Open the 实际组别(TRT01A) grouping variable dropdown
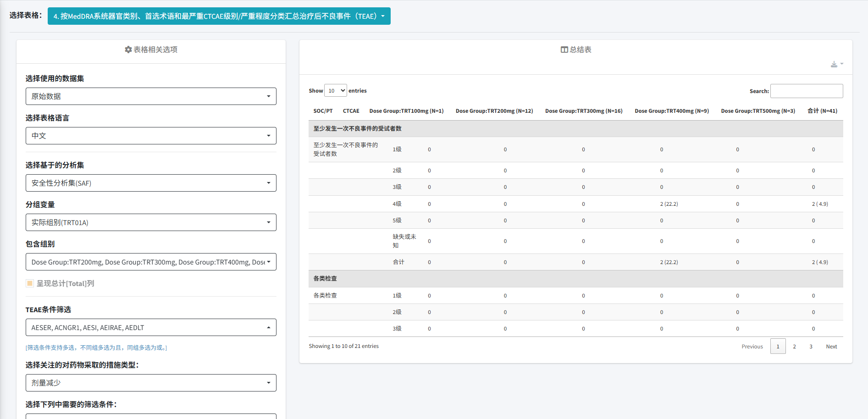The width and height of the screenshot is (868, 419). coord(151,222)
